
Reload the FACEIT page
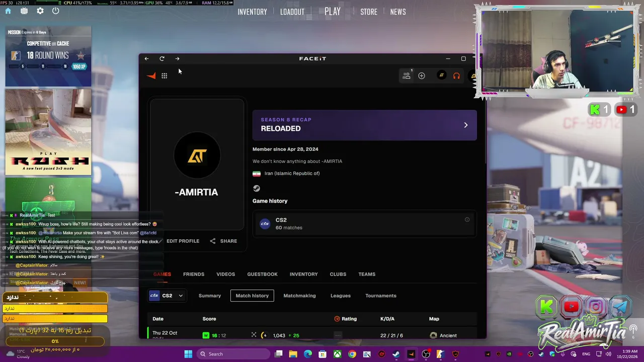(162, 59)
